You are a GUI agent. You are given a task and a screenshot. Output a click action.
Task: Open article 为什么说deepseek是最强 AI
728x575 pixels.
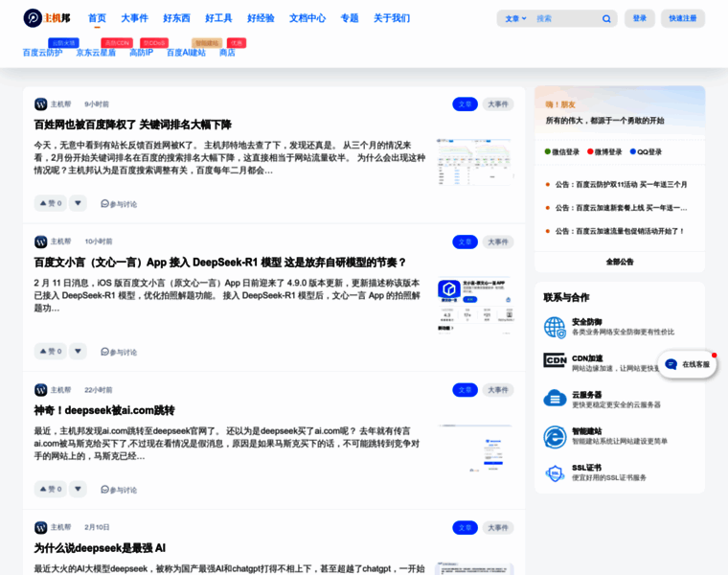(x=100, y=548)
